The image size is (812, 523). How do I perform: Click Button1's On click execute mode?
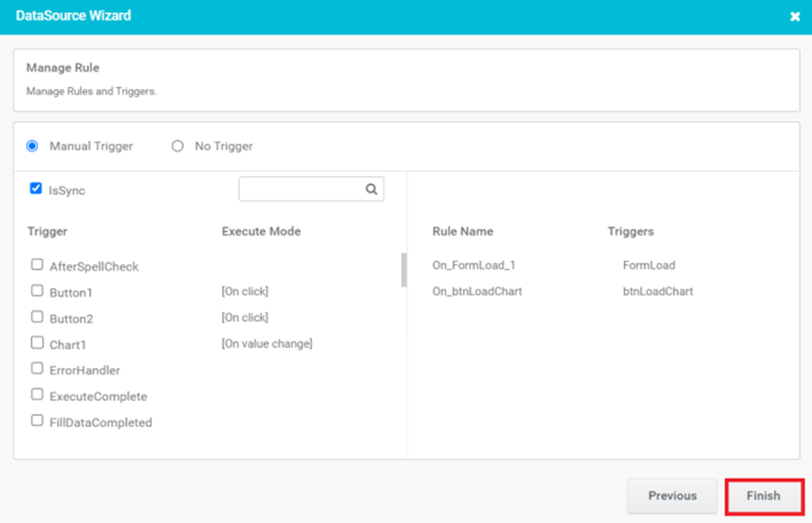[245, 292]
